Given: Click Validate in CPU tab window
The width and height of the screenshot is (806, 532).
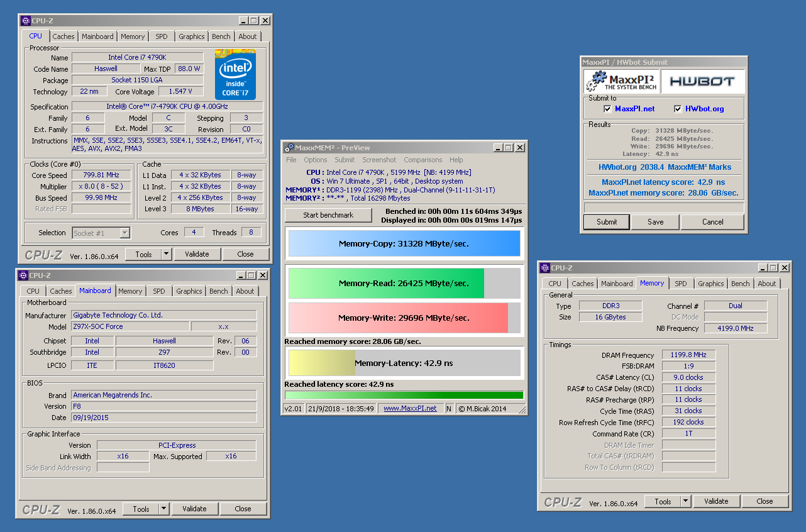Looking at the screenshot, I should [x=197, y=254].
